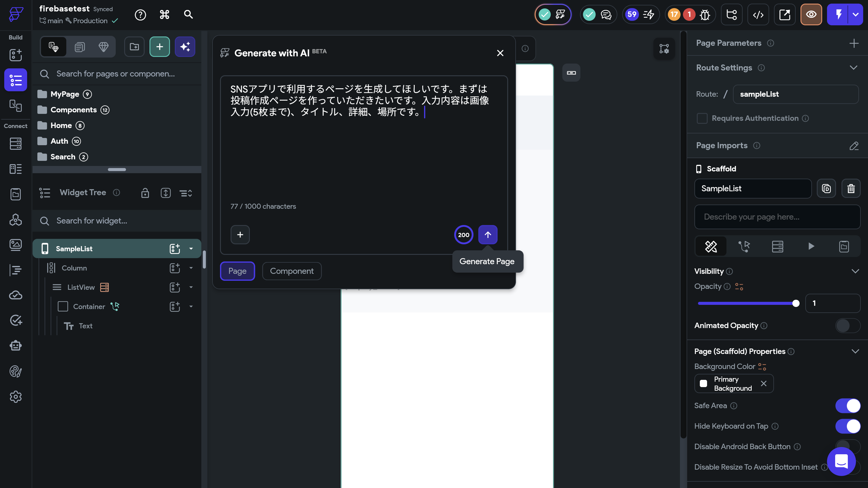This screenshot has height=488, width=868.
Task: Open the code view panel
Action: pyautogui.click(x=759, y=14)
